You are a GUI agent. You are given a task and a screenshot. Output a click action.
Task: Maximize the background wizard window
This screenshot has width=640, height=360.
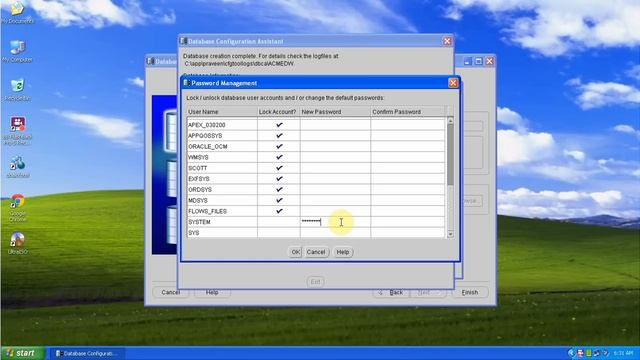tap(478, 61)
